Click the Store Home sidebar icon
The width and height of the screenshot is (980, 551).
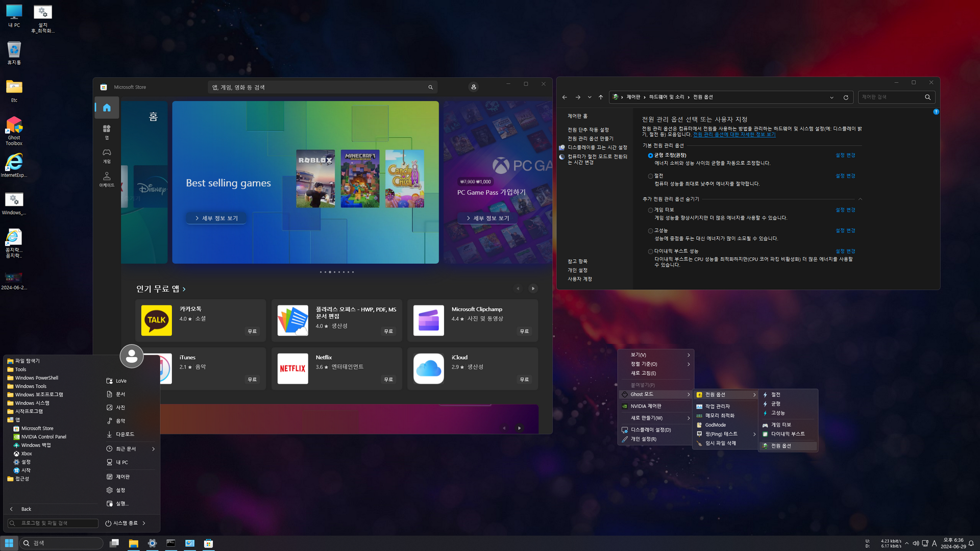(107, 108)
